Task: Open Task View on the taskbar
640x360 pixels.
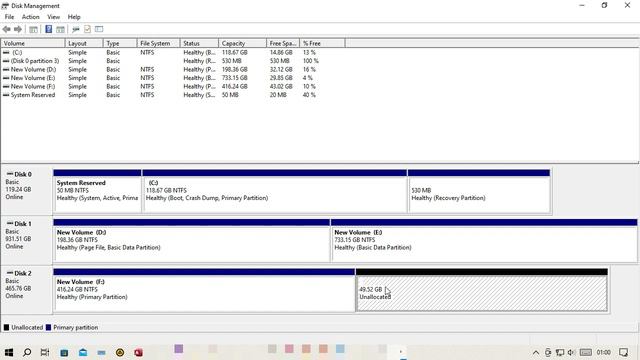Action: click(45, 352)
